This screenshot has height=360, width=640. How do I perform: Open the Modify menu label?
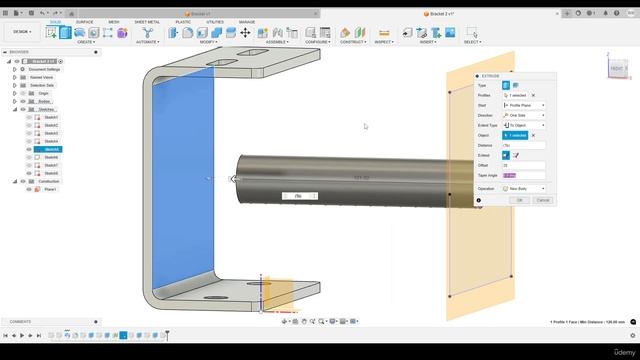coord(209,42)
